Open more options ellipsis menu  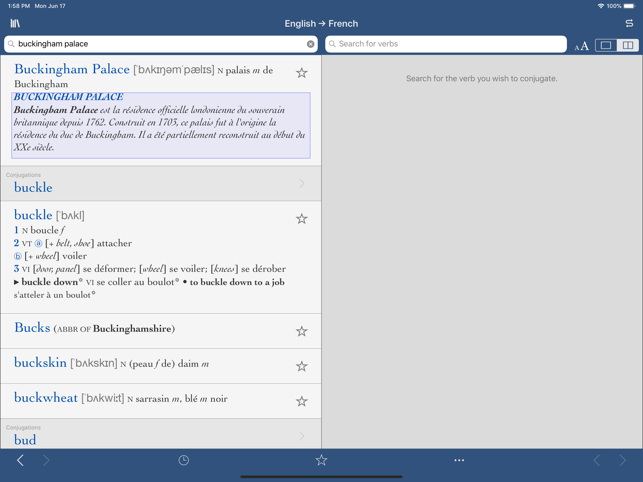(459, 460)
